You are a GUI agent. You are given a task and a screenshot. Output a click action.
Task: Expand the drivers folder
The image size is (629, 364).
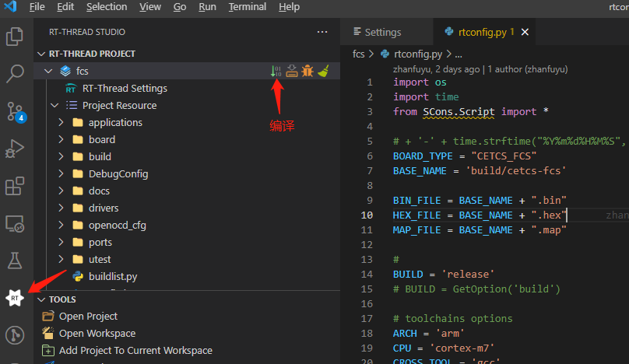[61, 208]
